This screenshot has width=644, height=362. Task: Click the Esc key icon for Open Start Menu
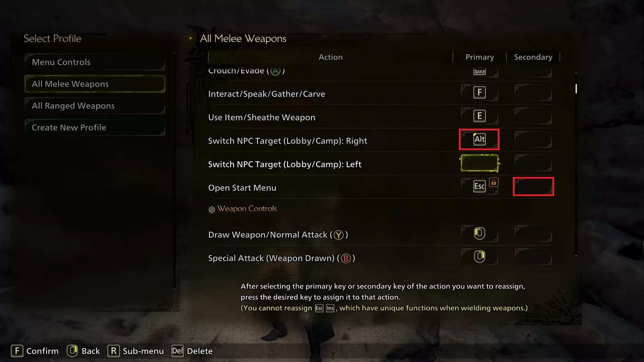(x=479, y=186)
